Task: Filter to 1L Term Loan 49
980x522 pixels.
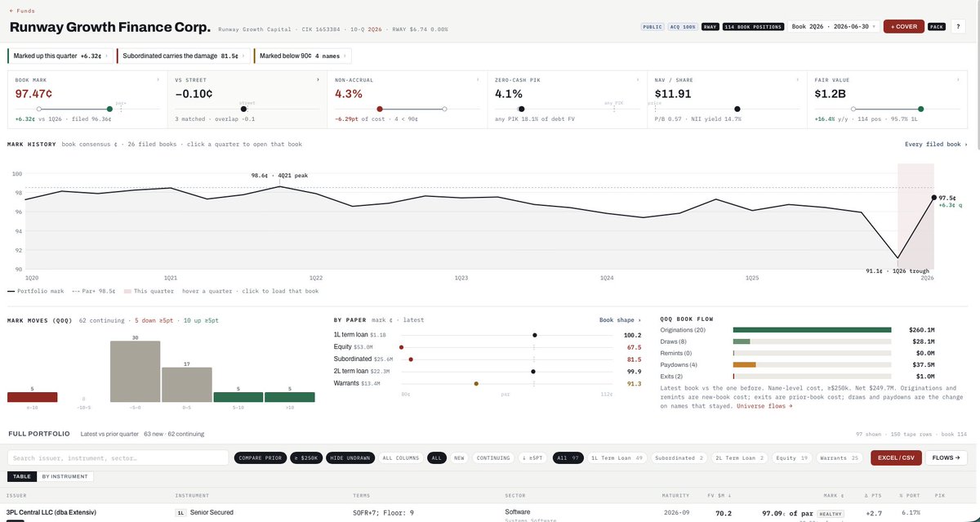Action: tap(617, 458)
